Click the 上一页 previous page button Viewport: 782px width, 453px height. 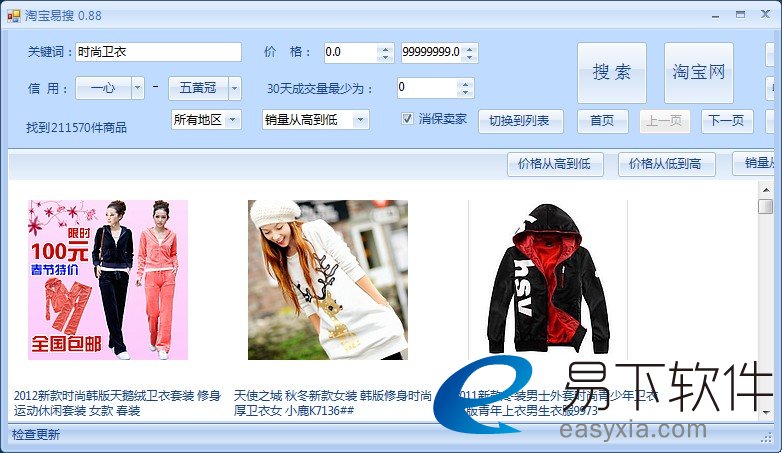pos(664,121)
